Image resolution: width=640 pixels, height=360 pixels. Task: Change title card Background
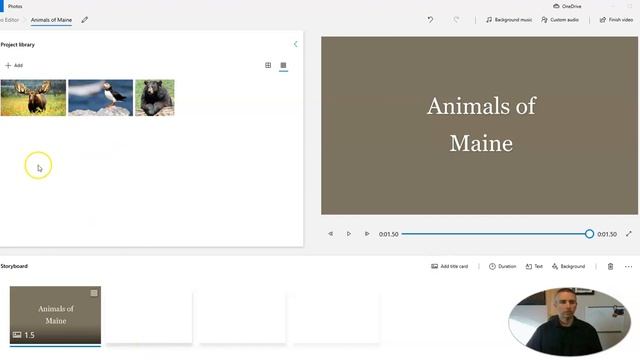coord(569,267)
